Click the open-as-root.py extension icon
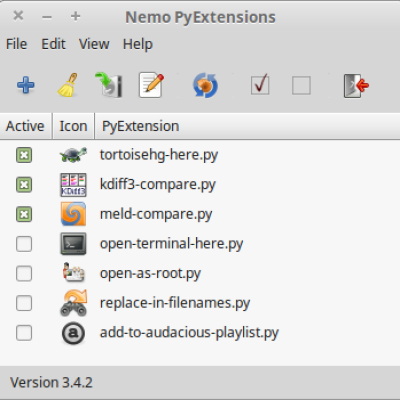The height and width of the screenshot is (400, 400). tap(73, 273)
